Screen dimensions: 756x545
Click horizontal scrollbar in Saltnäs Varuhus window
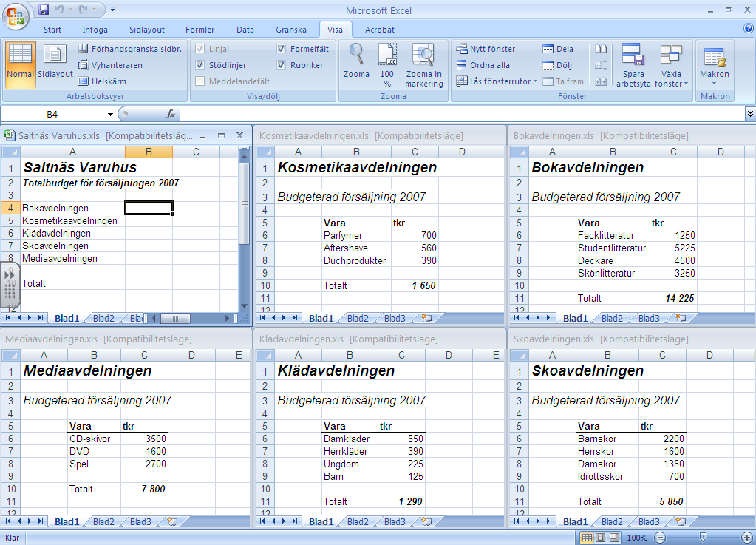(x=175, y=318)
